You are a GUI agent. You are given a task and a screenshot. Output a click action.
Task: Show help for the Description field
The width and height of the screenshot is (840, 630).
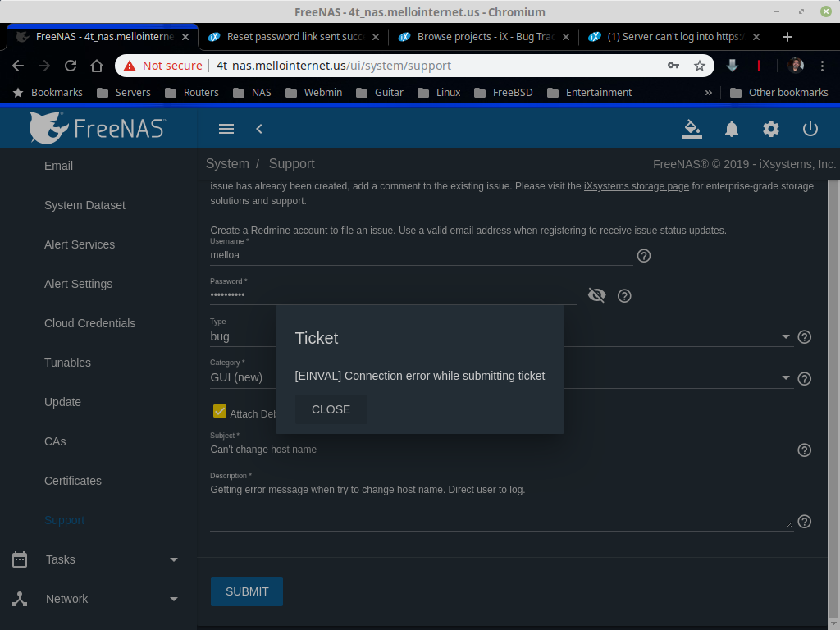pos(804,521)
